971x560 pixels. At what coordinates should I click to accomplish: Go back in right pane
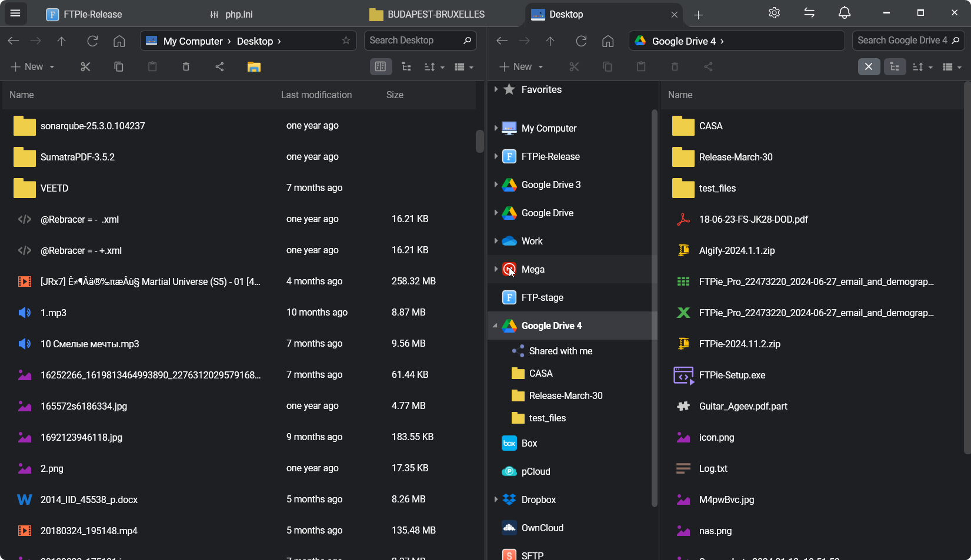(502, 41)
